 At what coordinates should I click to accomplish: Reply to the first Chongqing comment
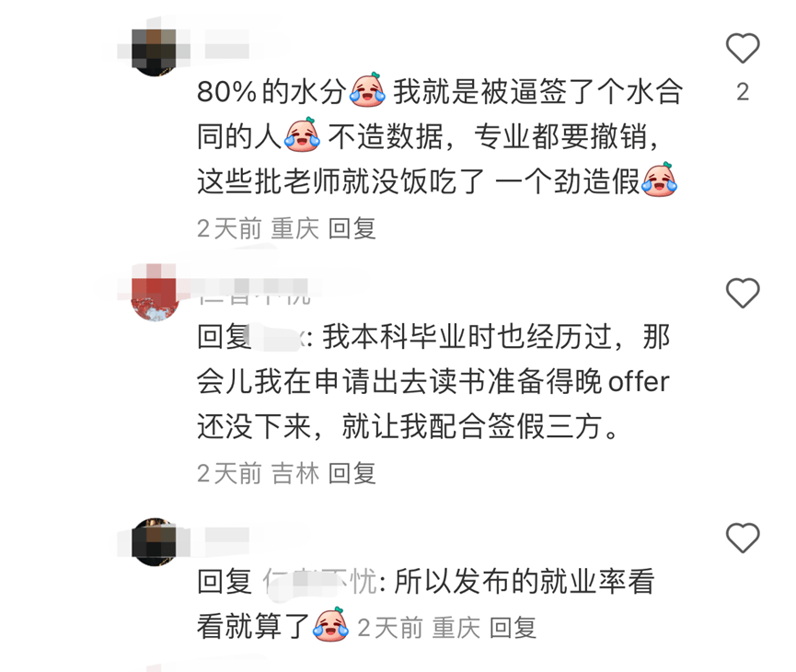352,228
